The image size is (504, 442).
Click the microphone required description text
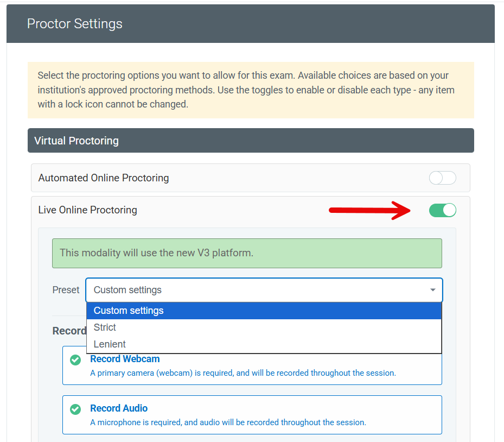[x=228, y=422]
